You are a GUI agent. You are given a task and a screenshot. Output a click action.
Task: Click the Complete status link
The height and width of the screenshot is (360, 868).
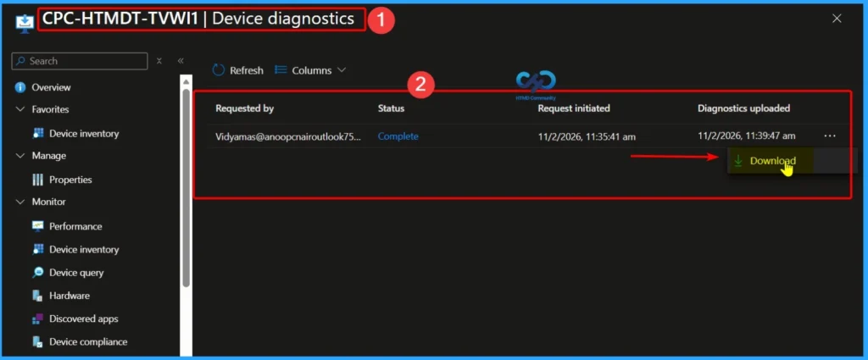coord(398,136)
